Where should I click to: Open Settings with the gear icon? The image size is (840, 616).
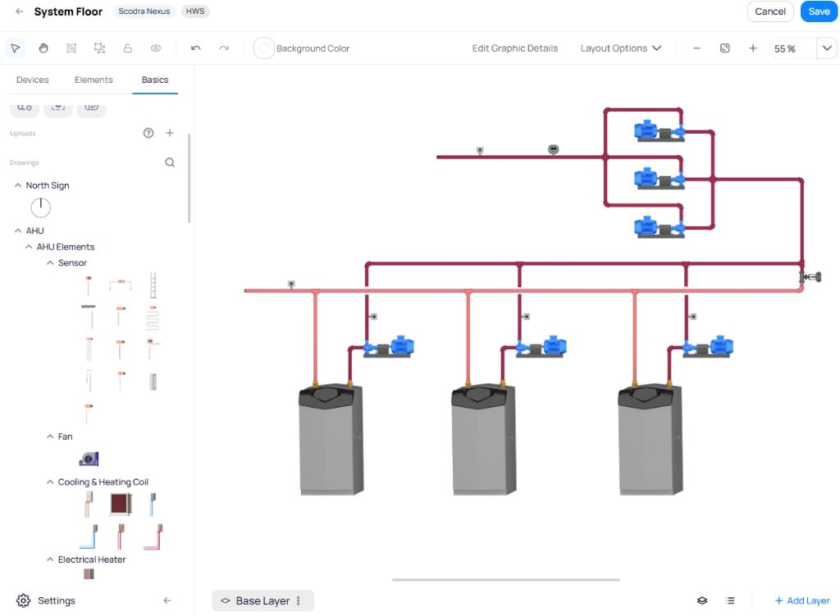click(23, 601)
